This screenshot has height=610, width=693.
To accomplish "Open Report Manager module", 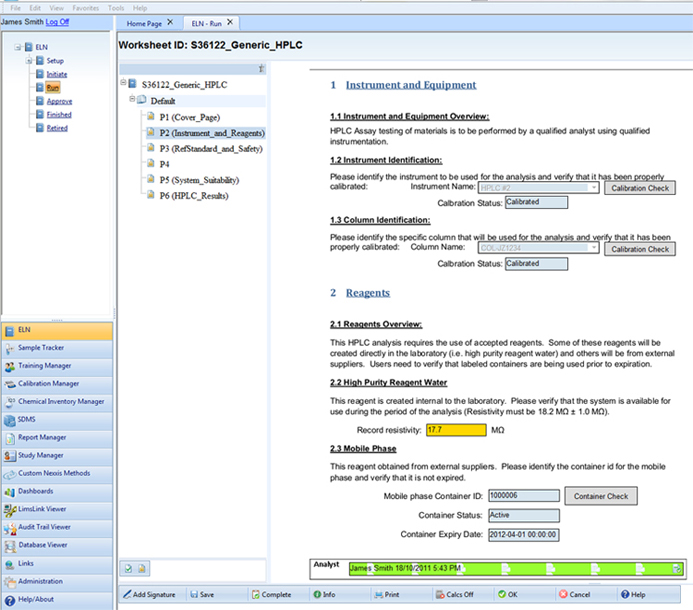I will pos(57,438).
